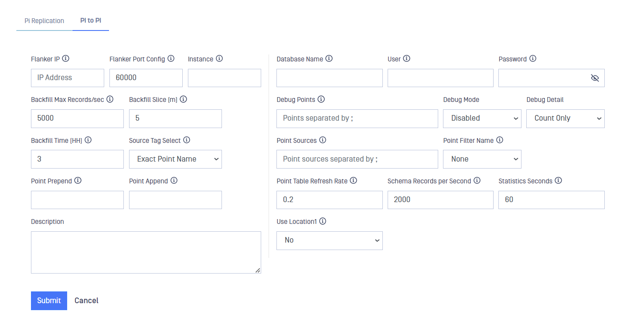Image resolution: width=644 pixels, height=328 pixels.
Task: Click the info icon beside Point Sources
Action: click(x=323, y=140)
